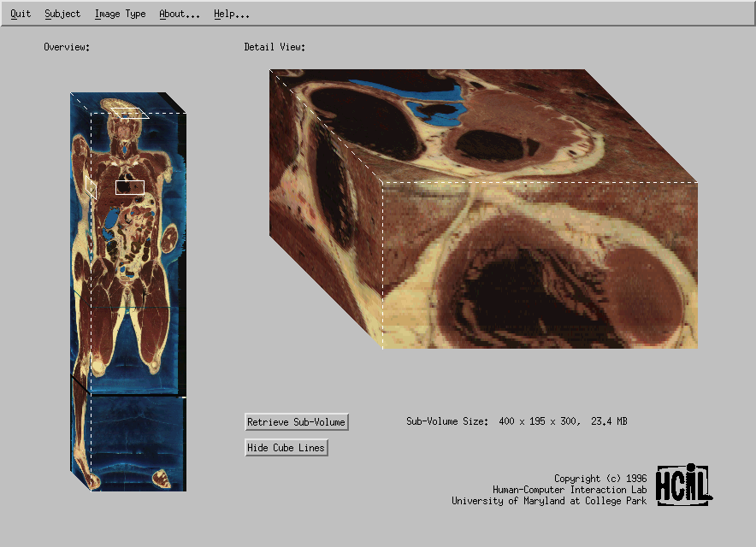Open the Help... menu item
756x547 pixels.
tap(232, 14)
